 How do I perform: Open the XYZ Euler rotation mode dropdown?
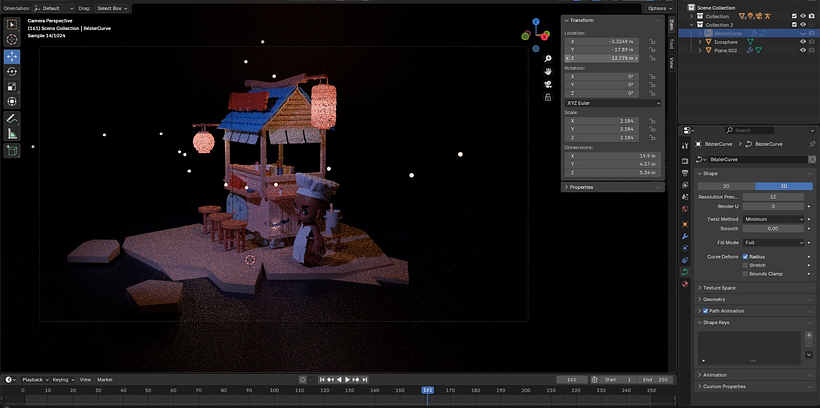(613, 102)
